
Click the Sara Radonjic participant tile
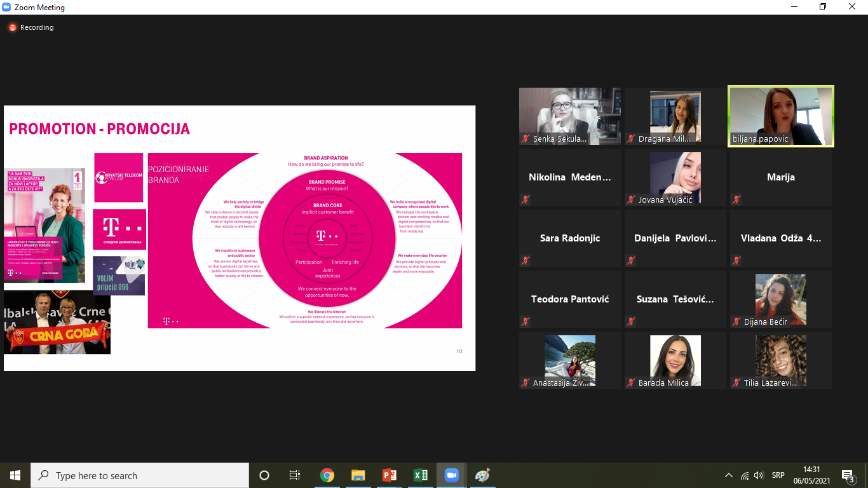tap(570, 238)
